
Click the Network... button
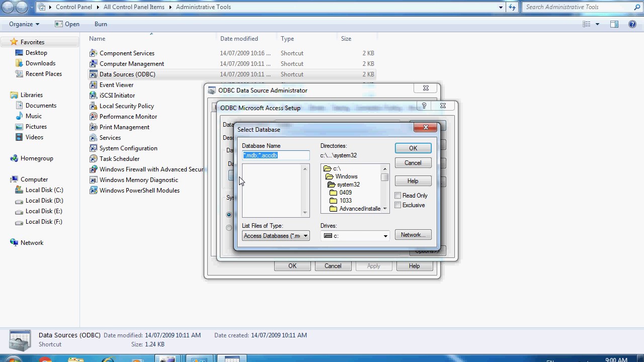(413, 235)
